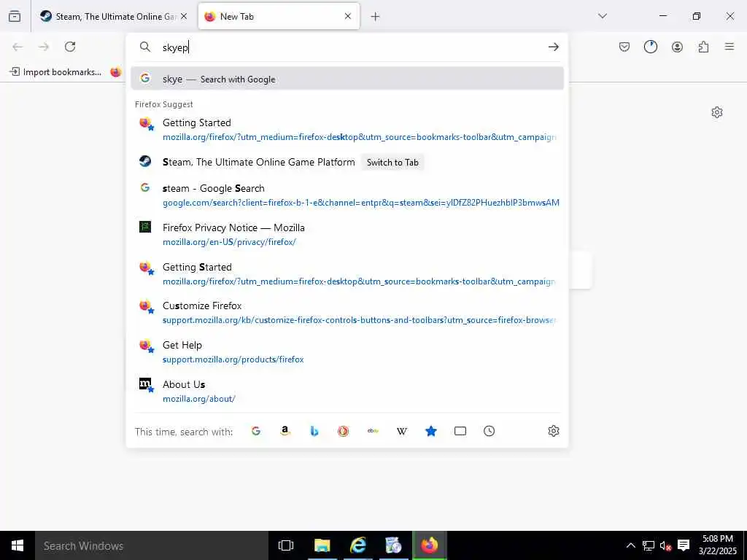Reload the current page
Viewport: 747px width, 560px height.
pos(70,47)
